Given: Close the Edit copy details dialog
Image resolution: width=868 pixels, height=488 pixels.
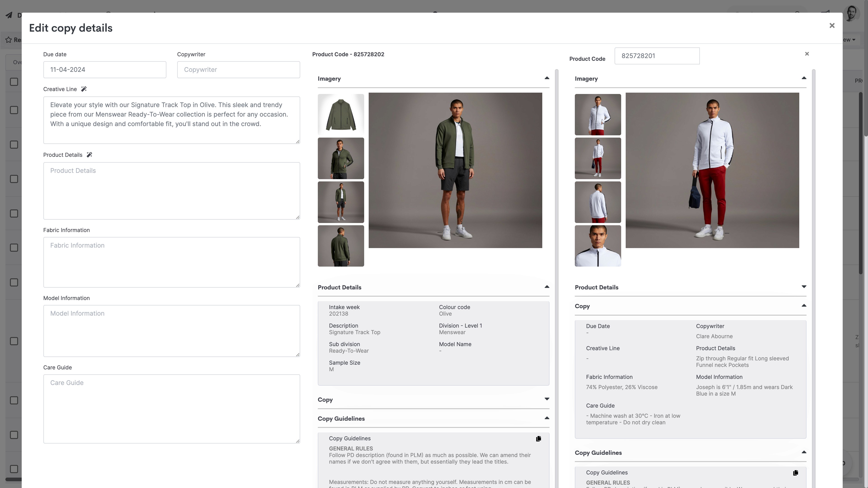Looking at the screenshot, I should click(x=832, y=26).
